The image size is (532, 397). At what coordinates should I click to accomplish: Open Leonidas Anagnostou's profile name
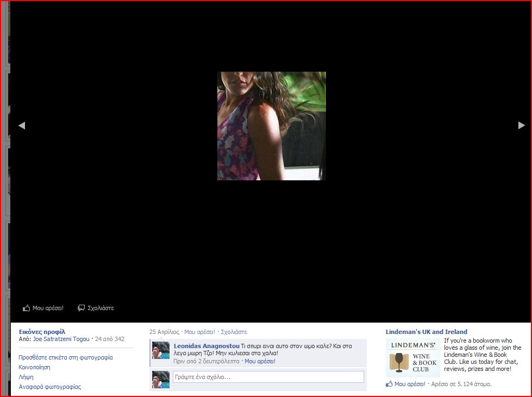pyautogui.click(x=206, y=346)
